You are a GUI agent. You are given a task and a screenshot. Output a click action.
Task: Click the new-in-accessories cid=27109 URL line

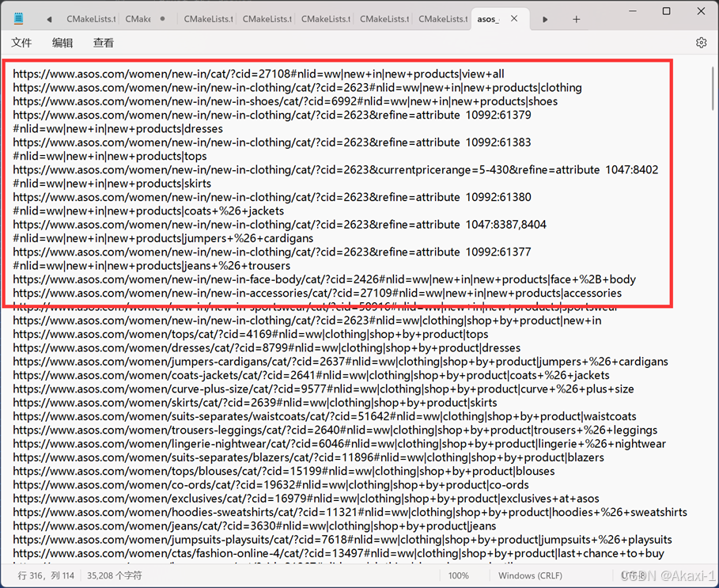317,293
